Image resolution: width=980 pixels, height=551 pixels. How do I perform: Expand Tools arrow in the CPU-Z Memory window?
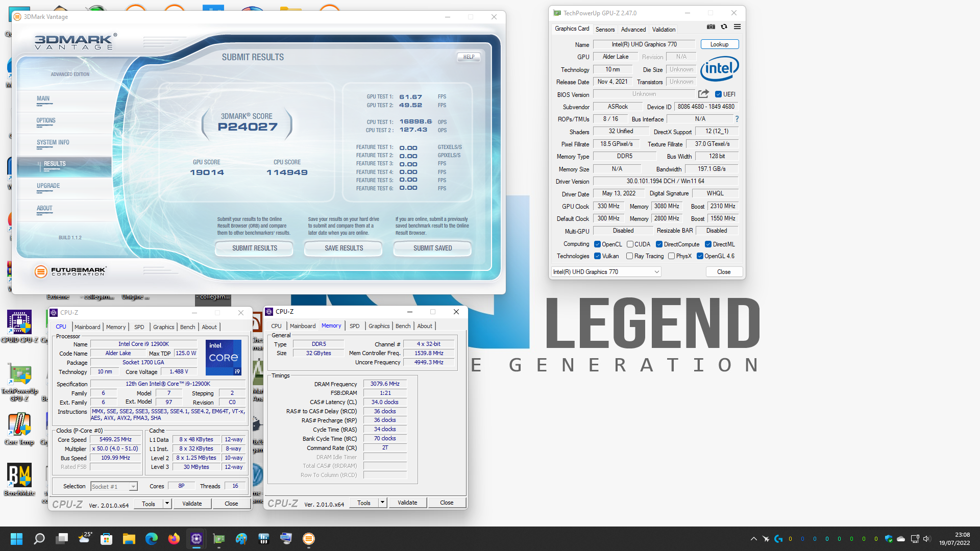pos(382,503)
